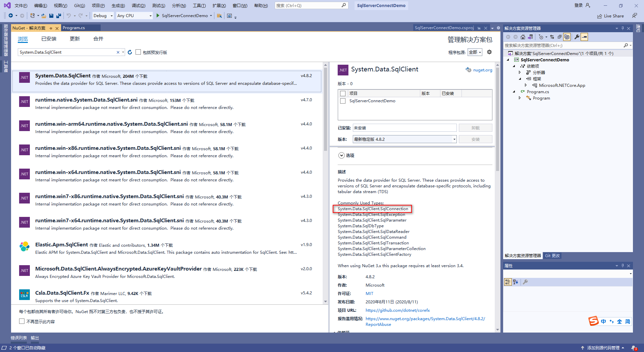Collapse the 选项 section in package details
This screenshot has height=352, width=644.
click(x=341, y=155)
